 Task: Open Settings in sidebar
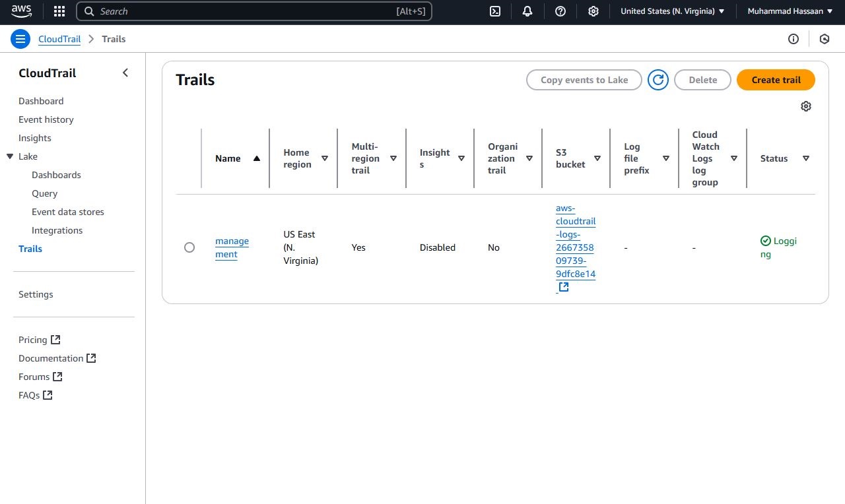pyautogui.click(x=36, y=294)
